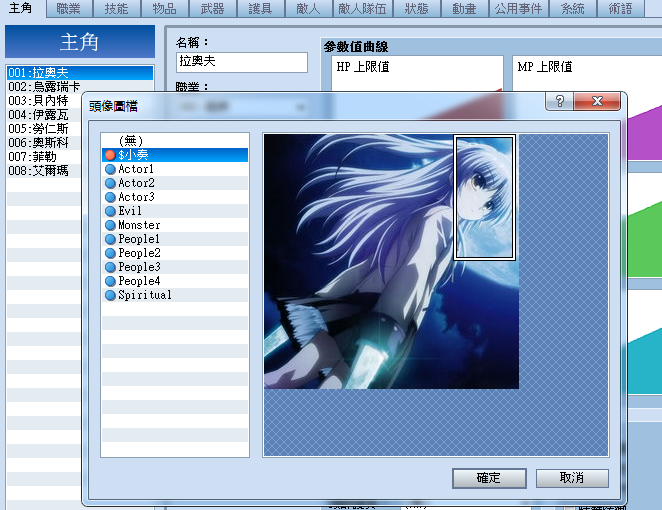The width and height of the screenshot is (662, 510).
Task: Select actor 003:貝內特
Action: [44, 101]
